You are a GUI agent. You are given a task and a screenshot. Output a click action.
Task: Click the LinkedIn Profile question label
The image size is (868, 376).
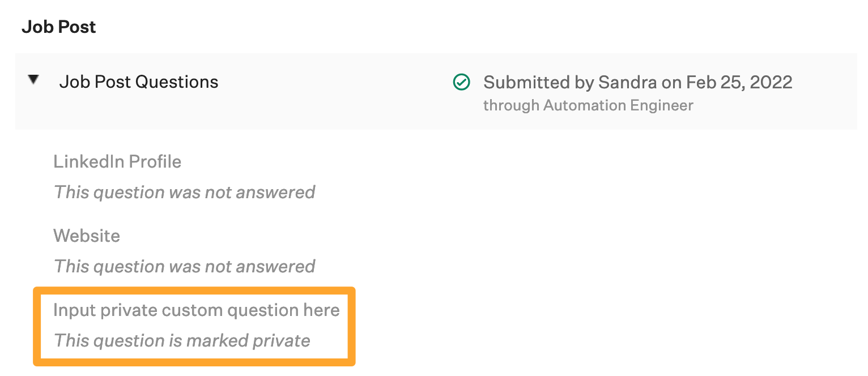click(117, 162)
